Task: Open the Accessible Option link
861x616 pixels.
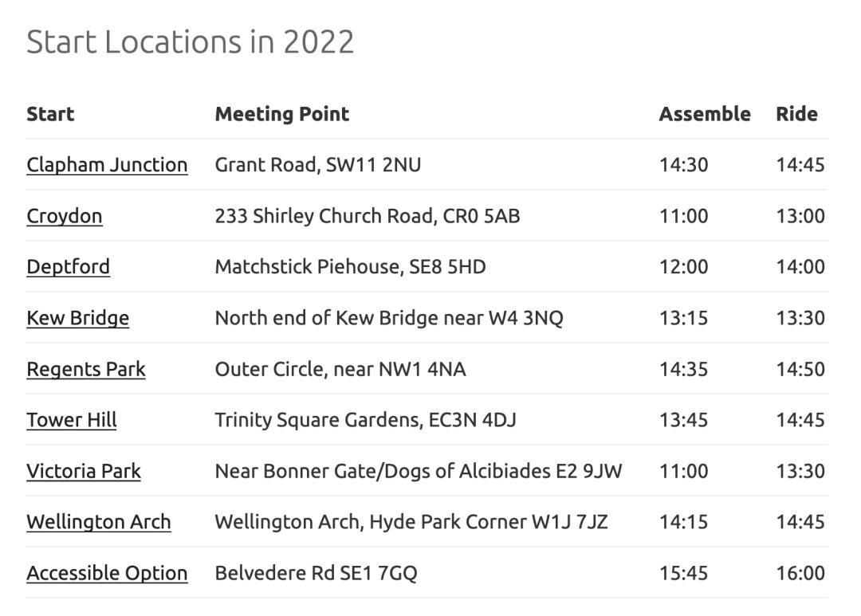Action: (x=107, y=573)
